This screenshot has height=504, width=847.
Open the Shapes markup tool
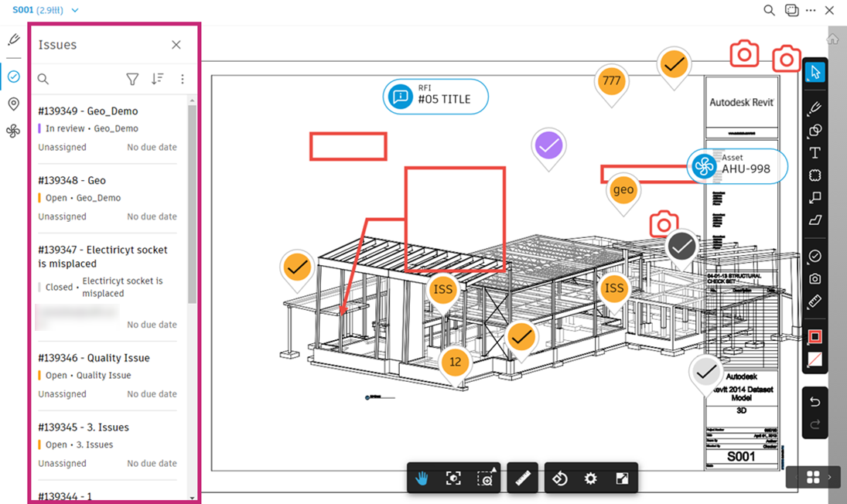815,131
